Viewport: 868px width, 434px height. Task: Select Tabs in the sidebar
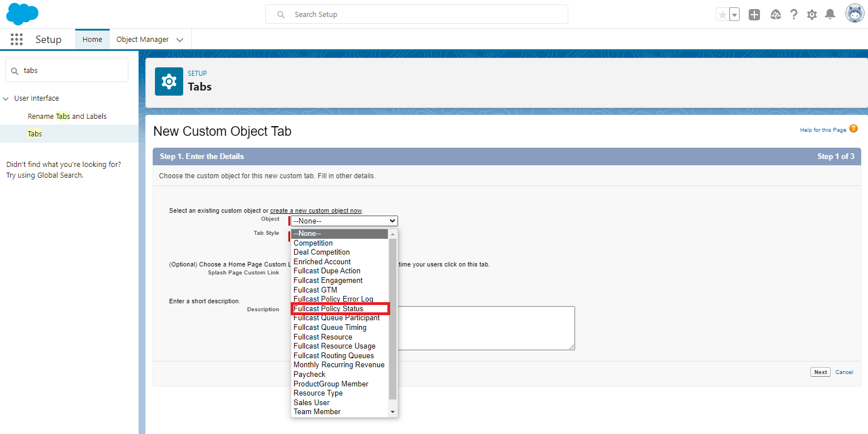(35, 134)
